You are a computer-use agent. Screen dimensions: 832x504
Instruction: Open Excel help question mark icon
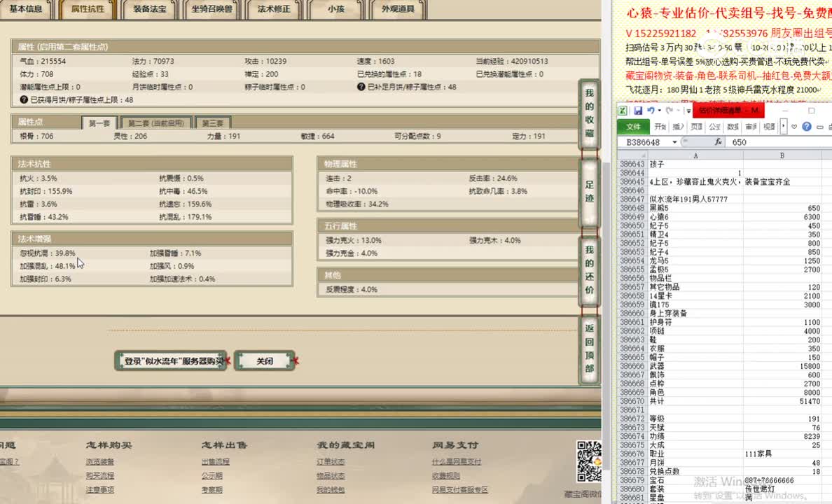tap(807, 127)
